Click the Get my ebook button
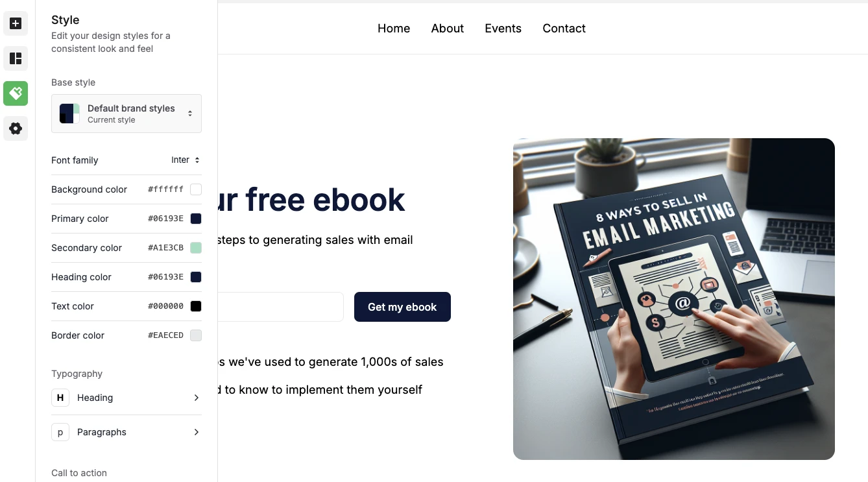The height and width of the screenshot is (482, 868). [x=402, y=307]
